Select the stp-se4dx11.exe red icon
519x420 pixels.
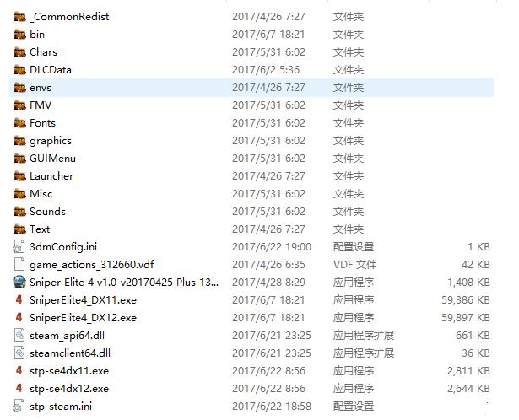pos(19,370)
